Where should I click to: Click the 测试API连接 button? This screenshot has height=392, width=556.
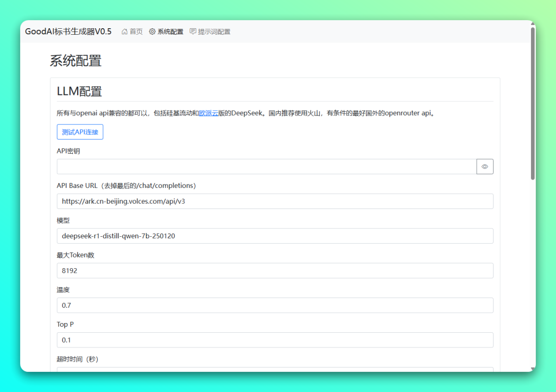[80, 131]
